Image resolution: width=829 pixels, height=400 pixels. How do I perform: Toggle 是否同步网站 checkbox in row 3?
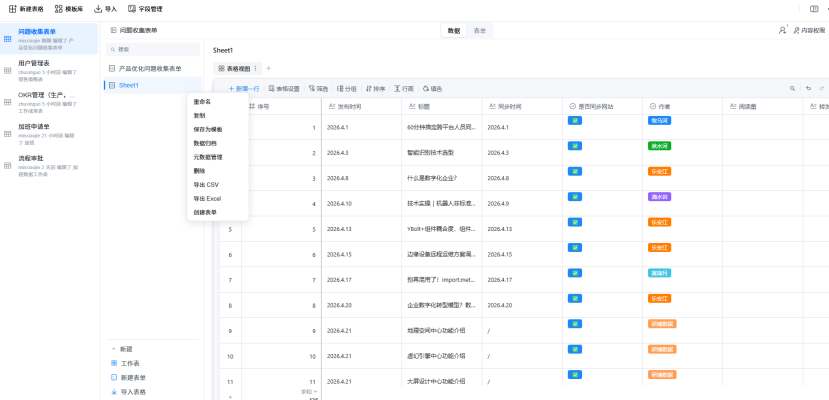pyautogui.click(x=575, y=171)
